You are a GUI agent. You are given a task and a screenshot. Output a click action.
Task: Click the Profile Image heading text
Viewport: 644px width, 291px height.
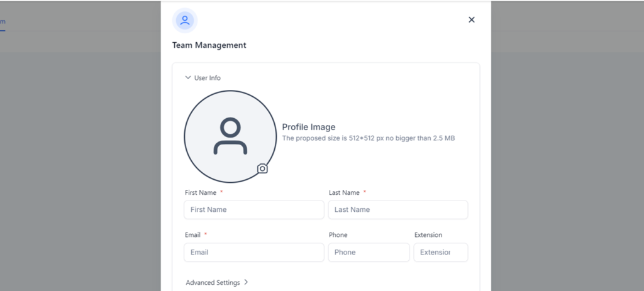pos(309,127)
